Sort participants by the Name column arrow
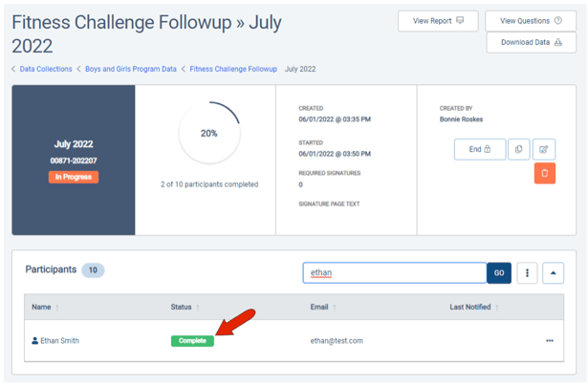This screenshot has height=385, width=588. (57, 308)
